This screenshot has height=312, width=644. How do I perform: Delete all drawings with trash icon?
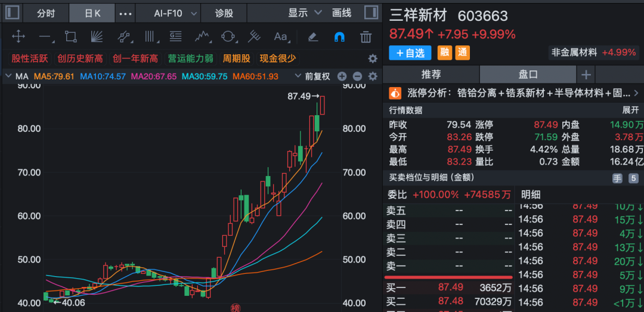click(x=366, y=36)
